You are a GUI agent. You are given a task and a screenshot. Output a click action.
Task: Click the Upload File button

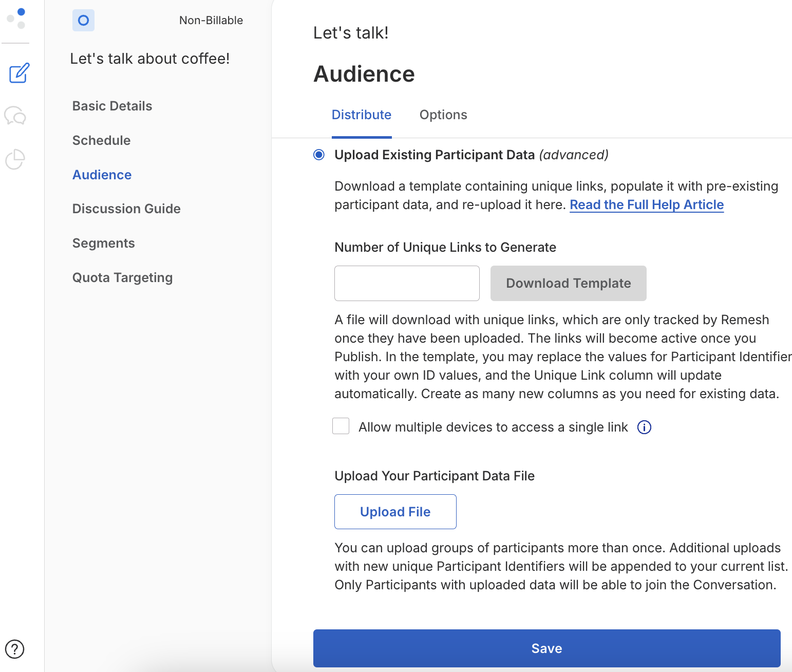[x=395, y=511]
